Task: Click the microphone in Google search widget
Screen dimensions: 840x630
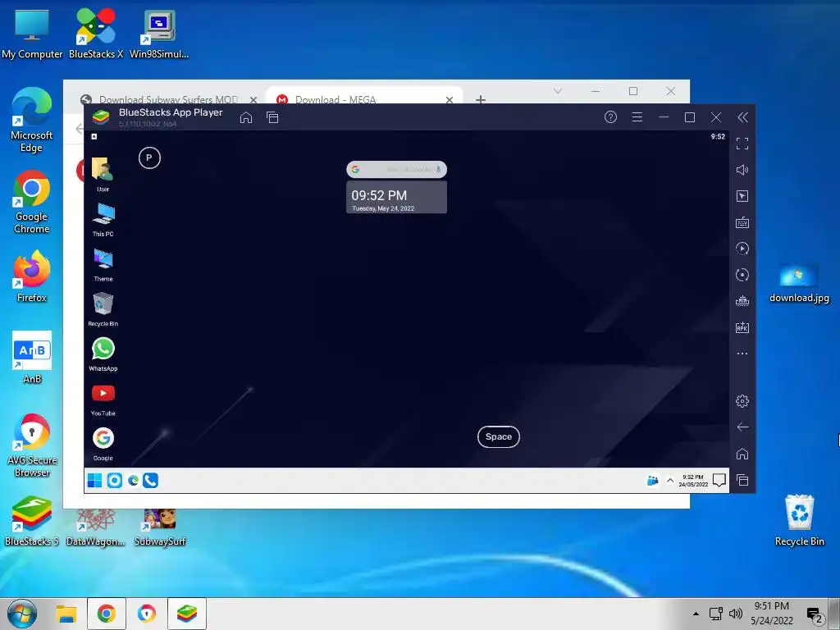Action: (x=438, y=169)
